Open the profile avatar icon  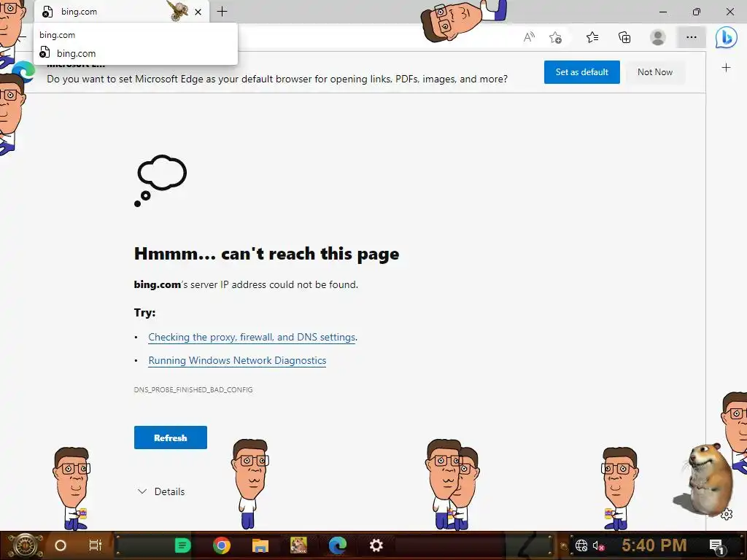pos(658,37)
